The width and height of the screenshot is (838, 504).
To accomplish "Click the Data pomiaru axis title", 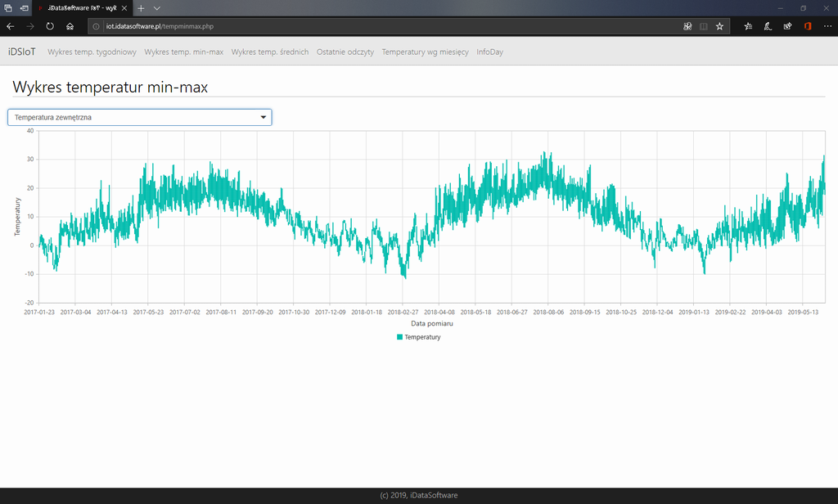I will 432,323.
